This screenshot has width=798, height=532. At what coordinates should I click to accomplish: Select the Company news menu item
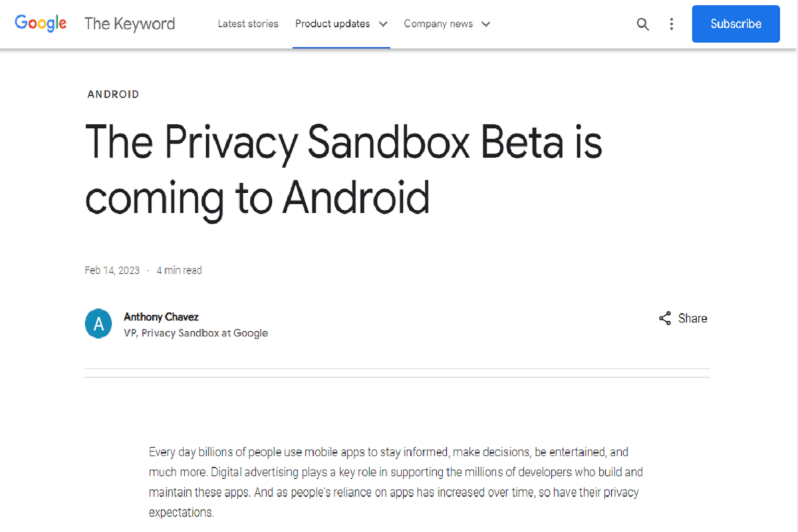[x=439, y=23]
